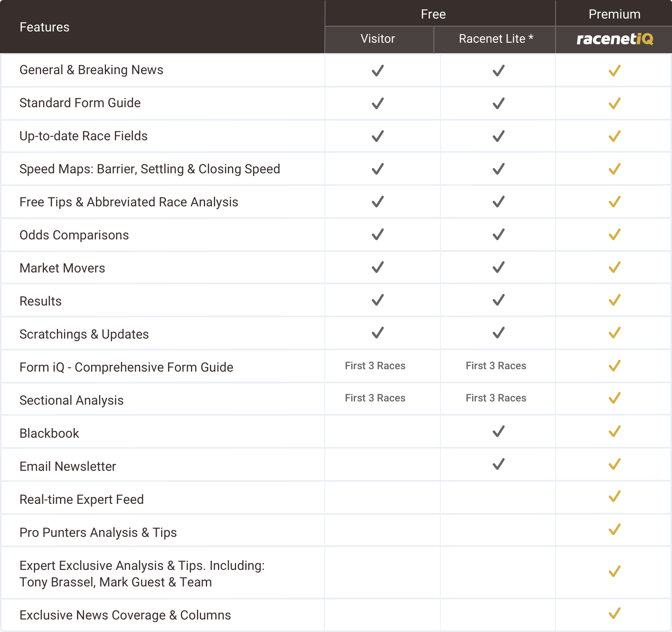This screenshot has width=672, height=632.
Task: Select the checkmark for General & Breaking News under Visitor
Action: tap(377, 70)
